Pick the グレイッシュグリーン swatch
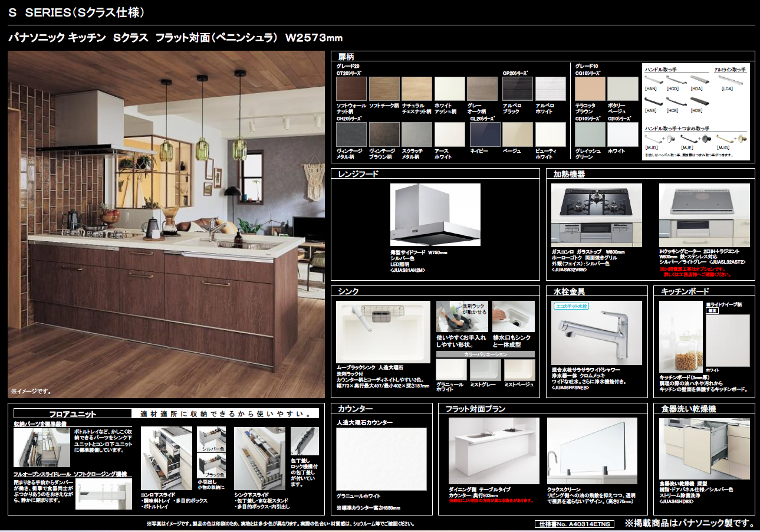The width and height of the screenshot is (760, 532). (x=590, y=134)
